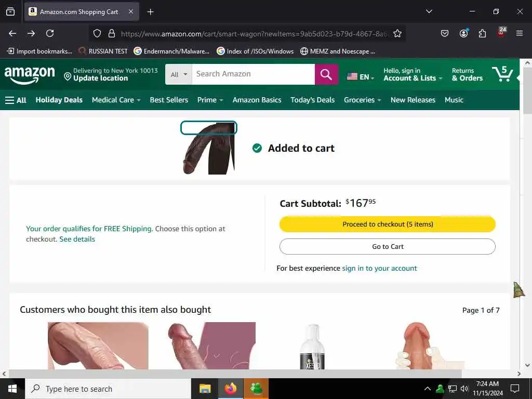Open the EN language selector

(x=361, y=77)
